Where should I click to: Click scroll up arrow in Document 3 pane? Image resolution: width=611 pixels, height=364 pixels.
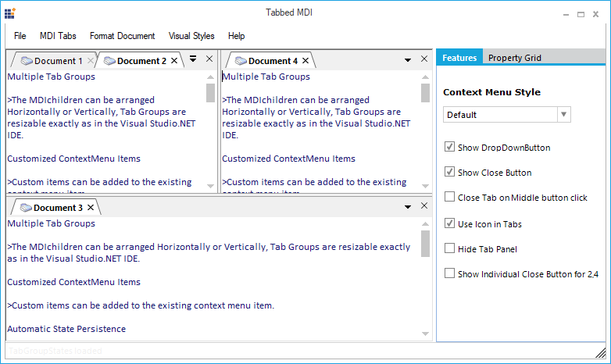point(425,223)
